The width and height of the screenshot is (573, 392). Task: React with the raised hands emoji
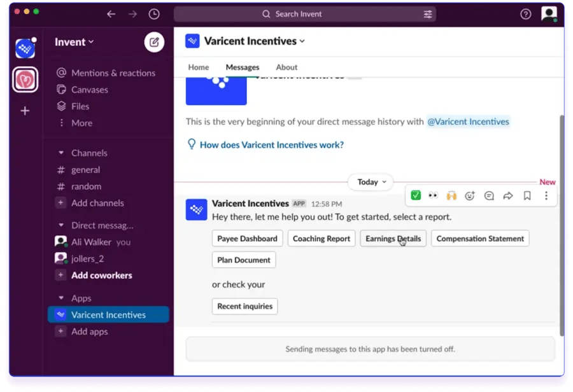tap(451, 195)
